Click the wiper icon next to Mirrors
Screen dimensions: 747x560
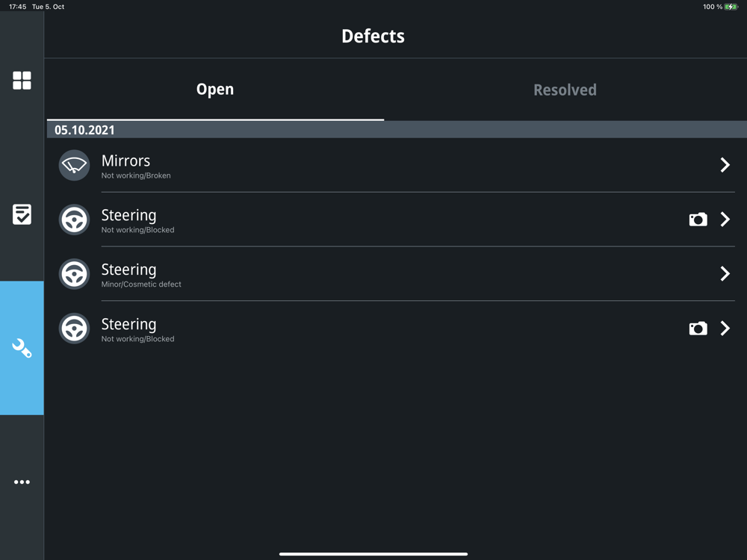click(x=74, y=165)
